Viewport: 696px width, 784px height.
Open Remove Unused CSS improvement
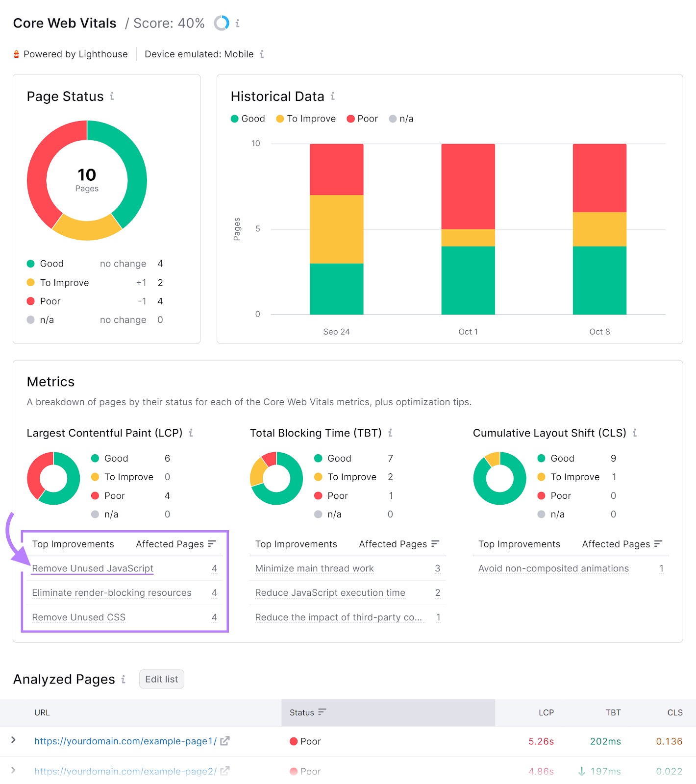click(x=79, y=617)
